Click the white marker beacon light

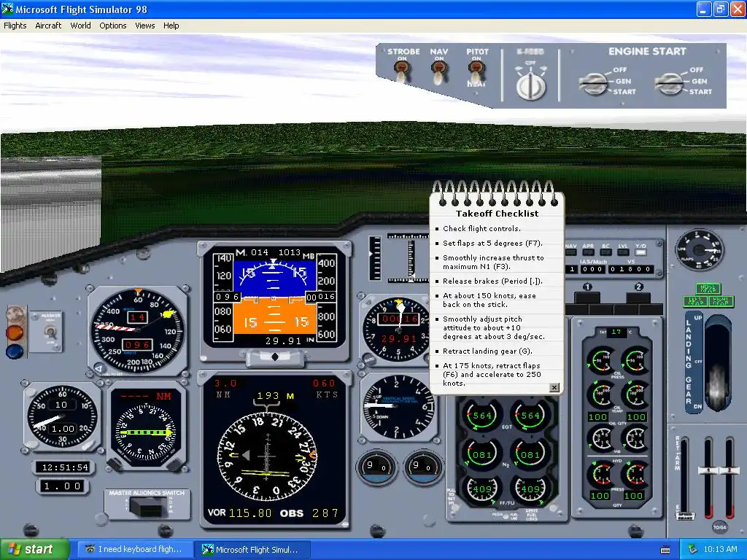pos(15,315)
